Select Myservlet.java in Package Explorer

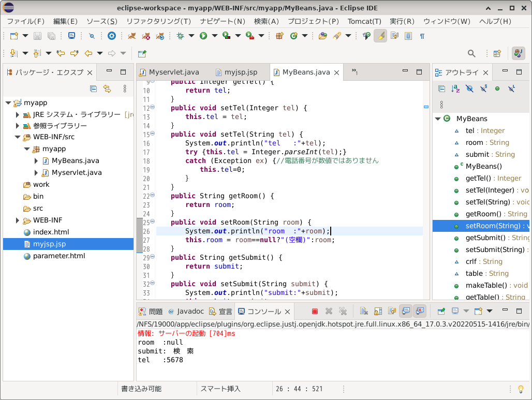(77, 173)
